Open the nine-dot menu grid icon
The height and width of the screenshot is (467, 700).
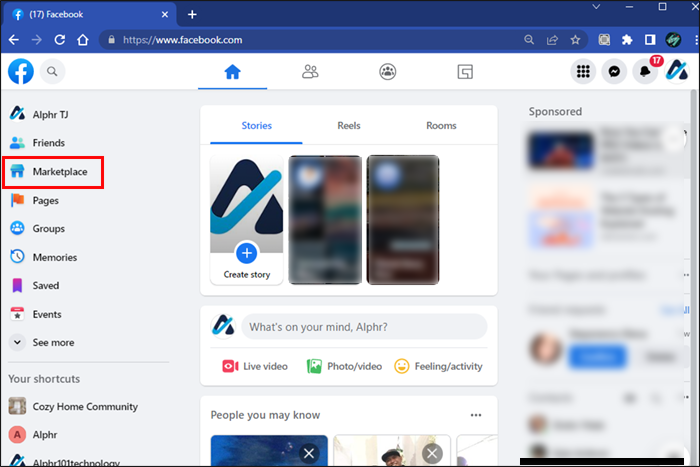coord(583,71)
